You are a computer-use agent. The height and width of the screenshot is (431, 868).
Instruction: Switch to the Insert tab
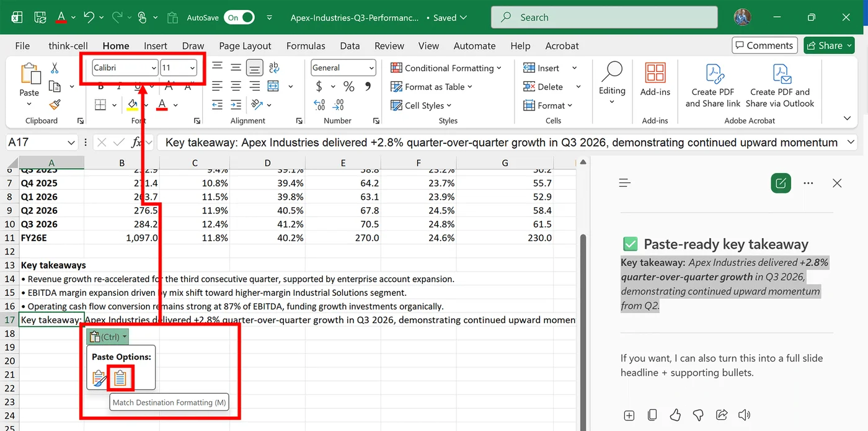(x=156, y=45)
